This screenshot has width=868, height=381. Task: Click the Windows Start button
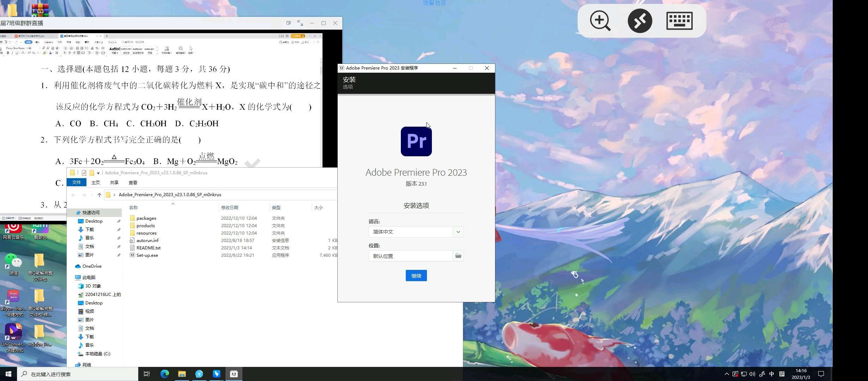tap(8, 374)
